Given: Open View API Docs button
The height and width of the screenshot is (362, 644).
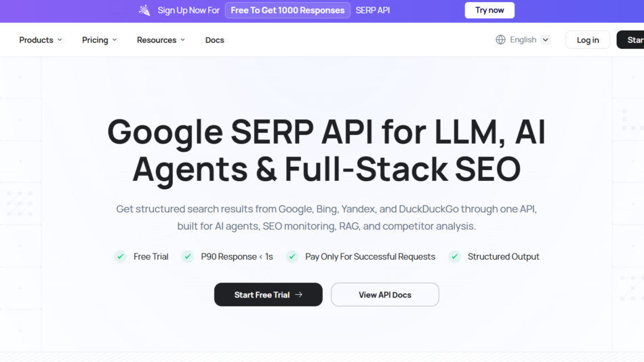Looking at the screenshot, I should click(385, 295).
